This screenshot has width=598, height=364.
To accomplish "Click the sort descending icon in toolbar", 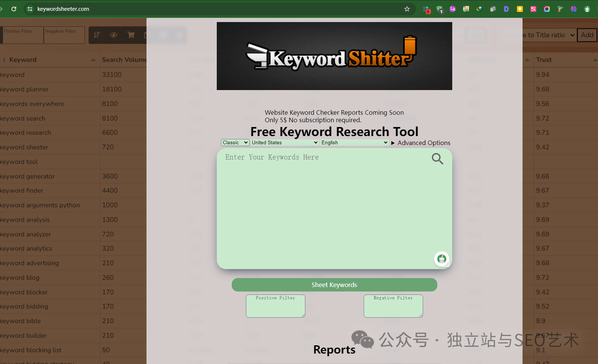I will (x=97, y=35).
